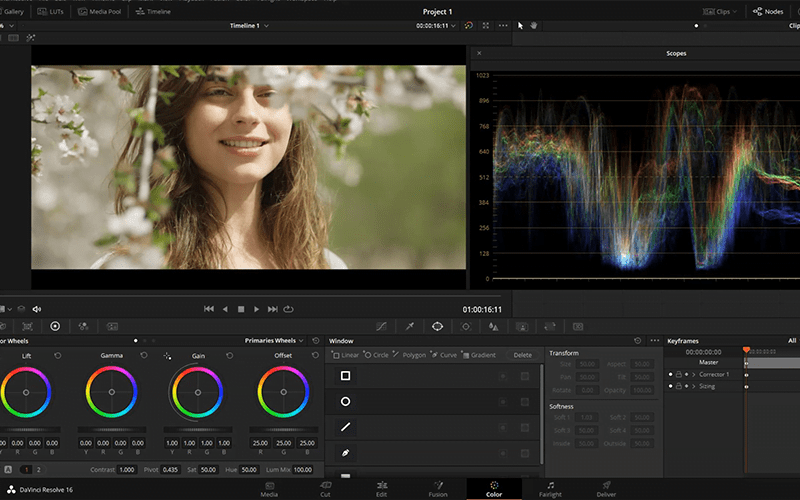Open the 3D stereoscopic palette icon
Screen dimensions: 800x500
click(x=578, y=327)
